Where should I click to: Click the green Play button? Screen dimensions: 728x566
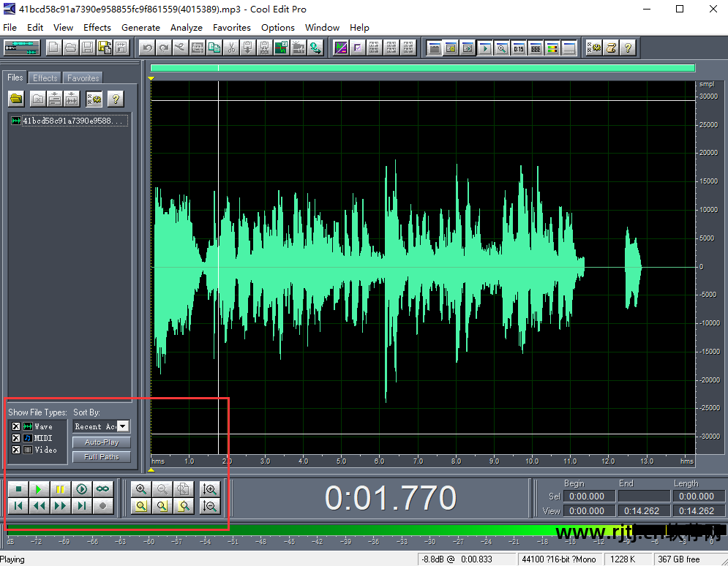(x=39, y=489)
